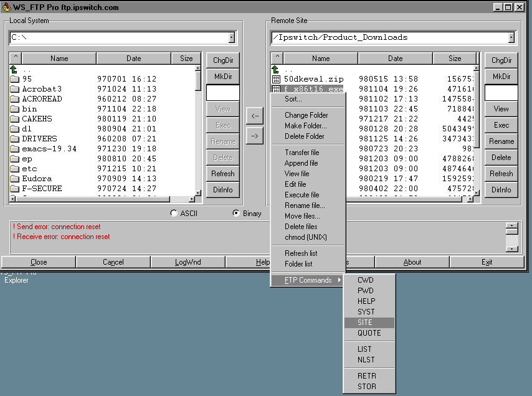Click the folder icon beside F-SECURE
The height and width of the screenshot is (396, 532).
[14, 189]
